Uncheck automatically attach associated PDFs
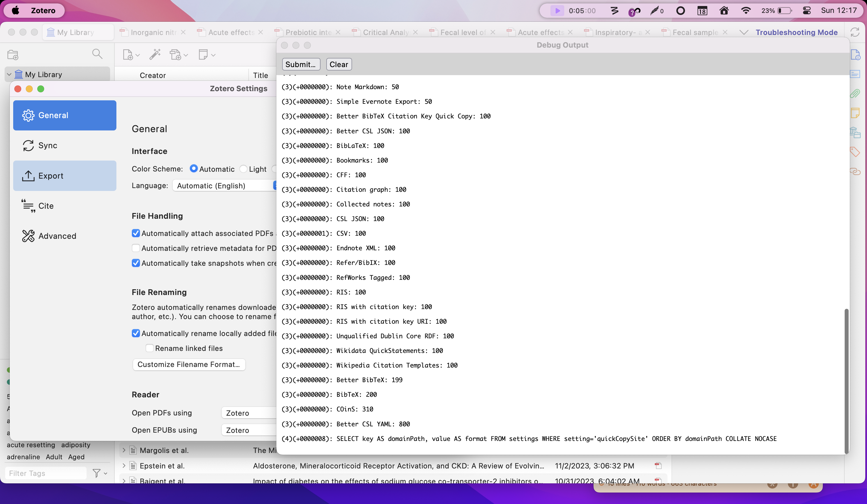The height and width of the screenshot is (504, 867). pos(136,233)
